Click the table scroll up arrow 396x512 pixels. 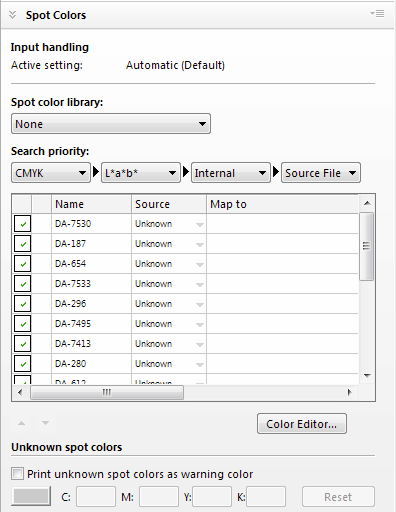coord(367,203)
